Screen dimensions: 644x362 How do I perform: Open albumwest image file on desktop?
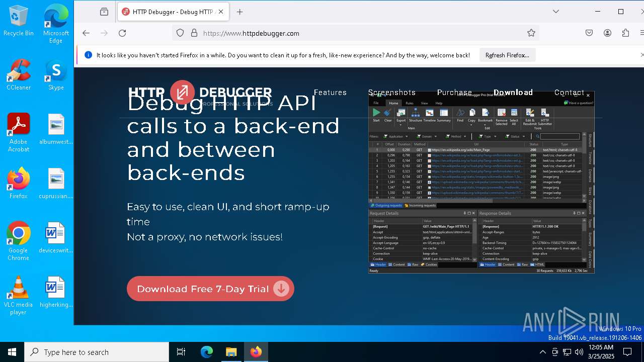tap(56, 129)
